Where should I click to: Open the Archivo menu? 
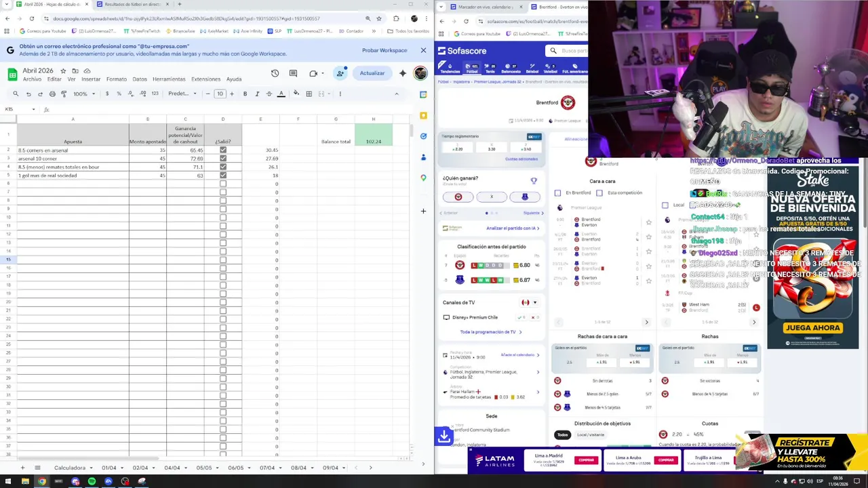[32, 79]
